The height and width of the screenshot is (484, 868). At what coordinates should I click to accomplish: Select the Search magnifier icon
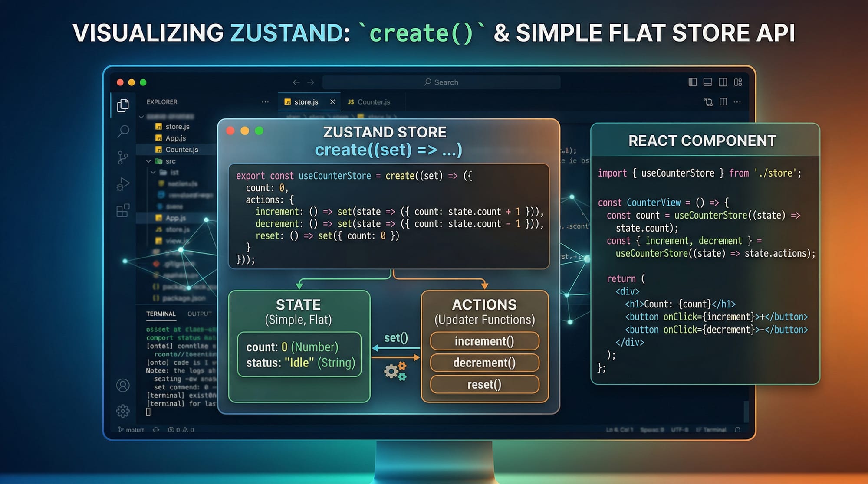pyautogui.click(x=123, y=130)
